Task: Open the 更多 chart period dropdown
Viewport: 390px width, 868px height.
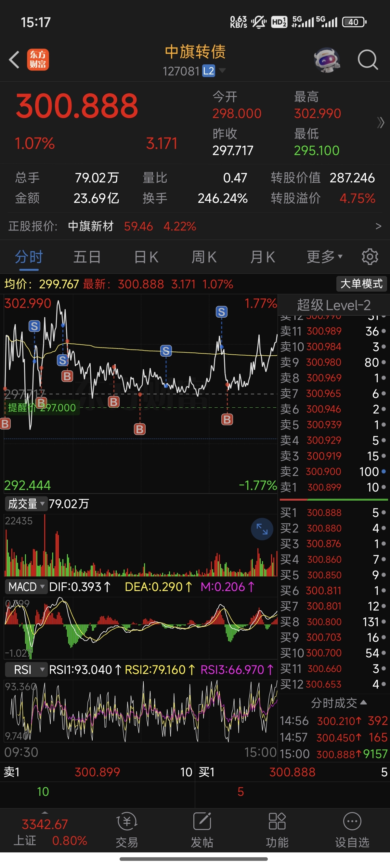Action: [x=325, y=257]
